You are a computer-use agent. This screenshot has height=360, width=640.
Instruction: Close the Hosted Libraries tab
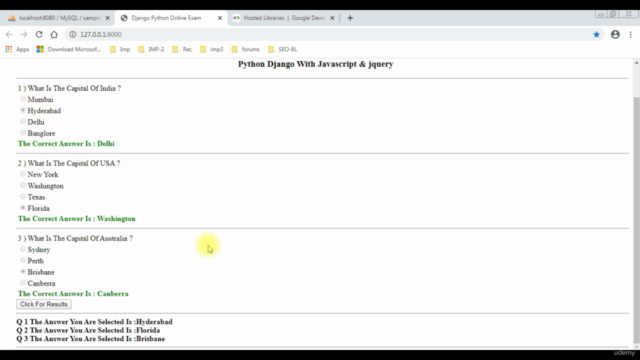pos(332,18)
